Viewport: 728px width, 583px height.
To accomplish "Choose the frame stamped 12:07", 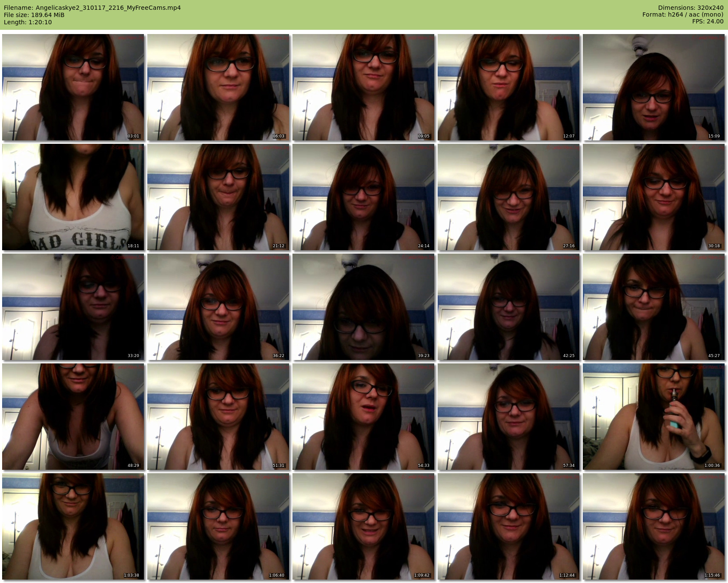I will tap(509, 87).
